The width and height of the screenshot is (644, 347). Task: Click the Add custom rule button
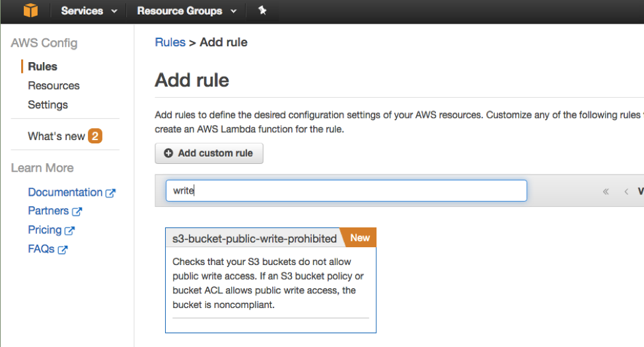tap(209, 153)
